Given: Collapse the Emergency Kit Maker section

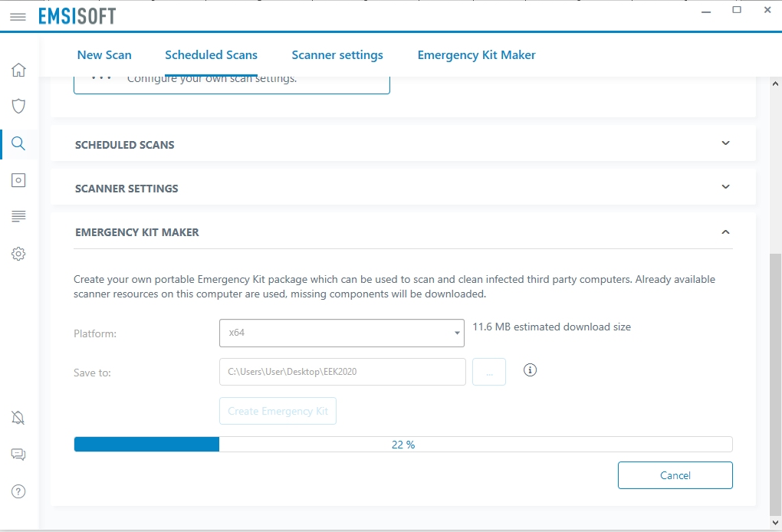Looking at the screenshot, I should [725, 232].
